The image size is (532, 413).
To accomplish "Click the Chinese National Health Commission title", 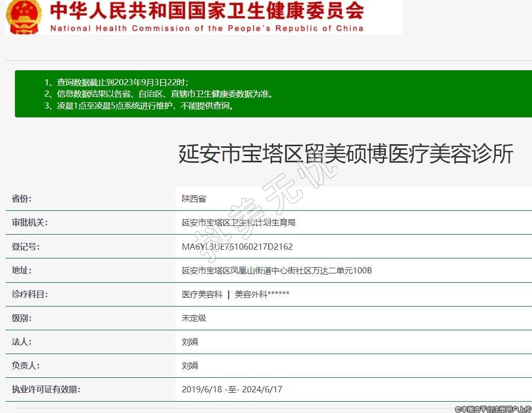I will 207,10.
